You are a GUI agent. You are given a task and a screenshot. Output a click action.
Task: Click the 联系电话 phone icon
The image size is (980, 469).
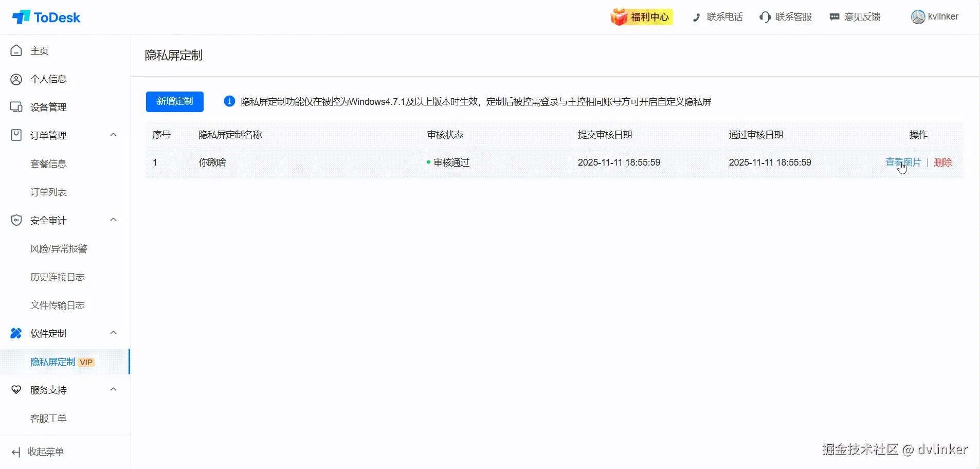coord(696,17)
